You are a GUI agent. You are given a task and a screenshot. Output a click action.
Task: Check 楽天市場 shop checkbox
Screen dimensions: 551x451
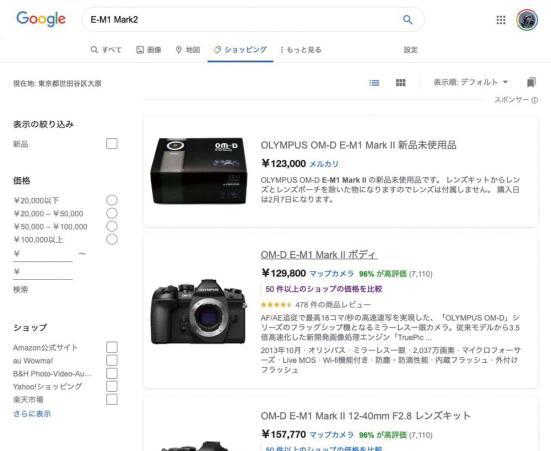pos(112,399)
